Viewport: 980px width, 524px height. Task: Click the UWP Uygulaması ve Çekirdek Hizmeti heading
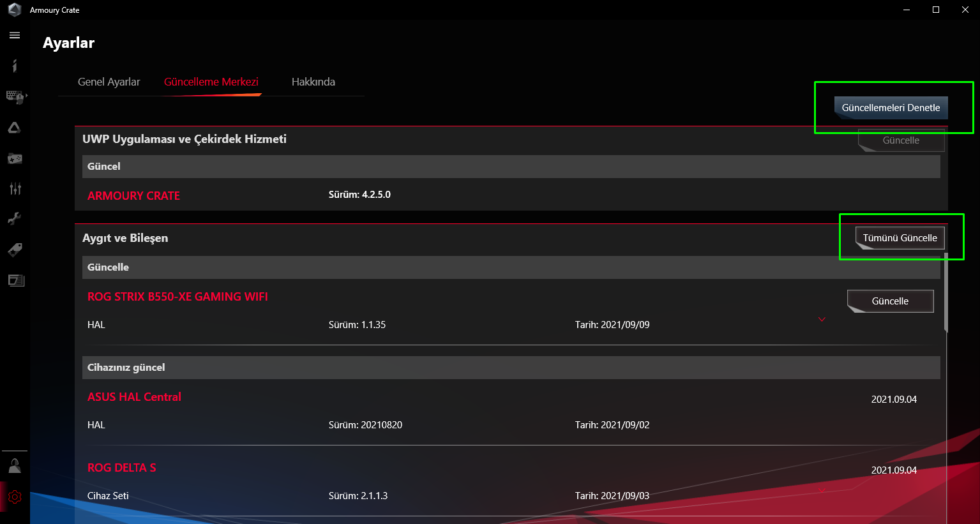tap(185, 139)
